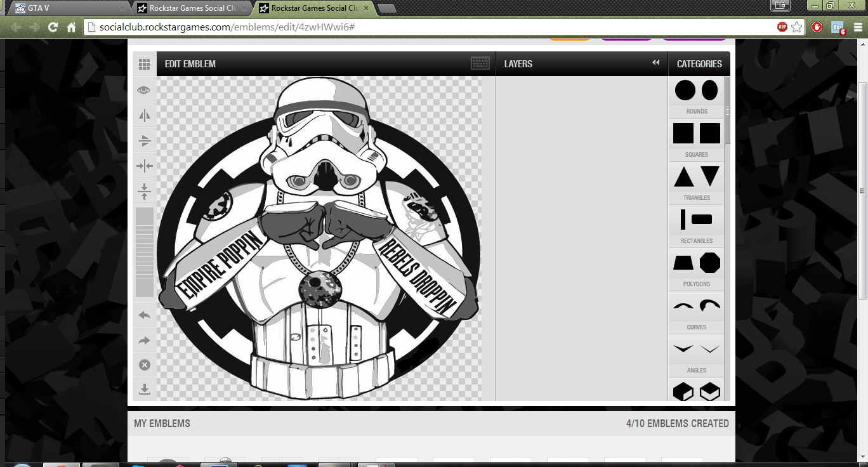This screenshot has height=467, width=868.
Task: Select the right cube shape below Angles
Action: 710,391
